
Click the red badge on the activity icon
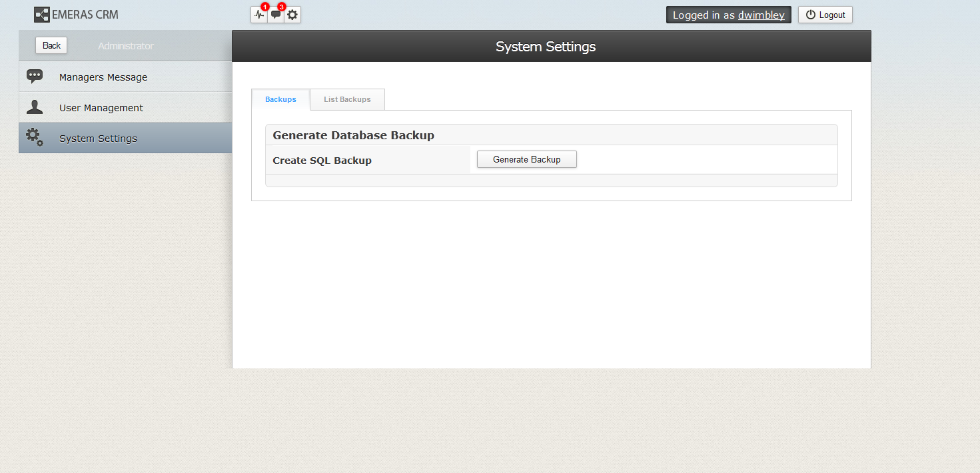265,7
